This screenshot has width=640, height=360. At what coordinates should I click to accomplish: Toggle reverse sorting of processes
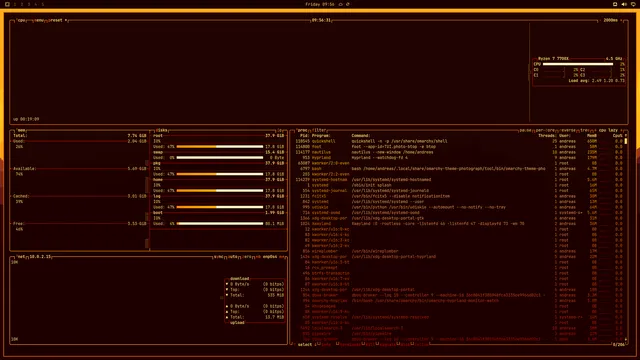point(568,130)
